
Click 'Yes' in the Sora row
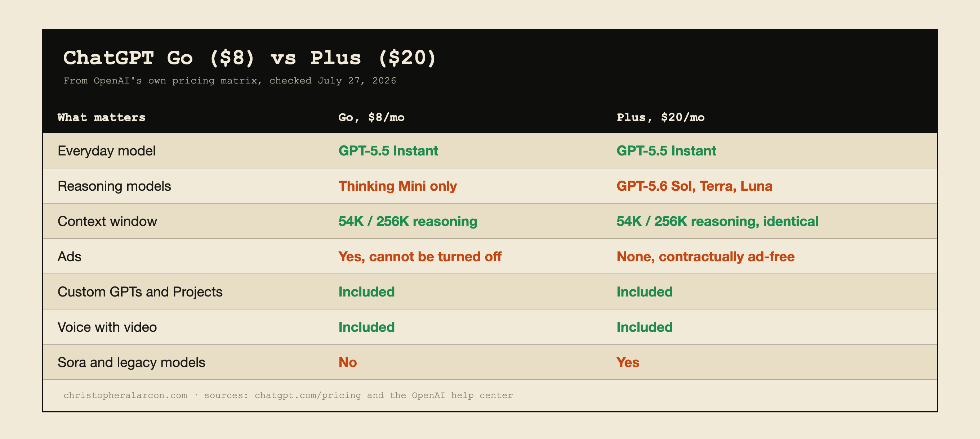[628, 363]
